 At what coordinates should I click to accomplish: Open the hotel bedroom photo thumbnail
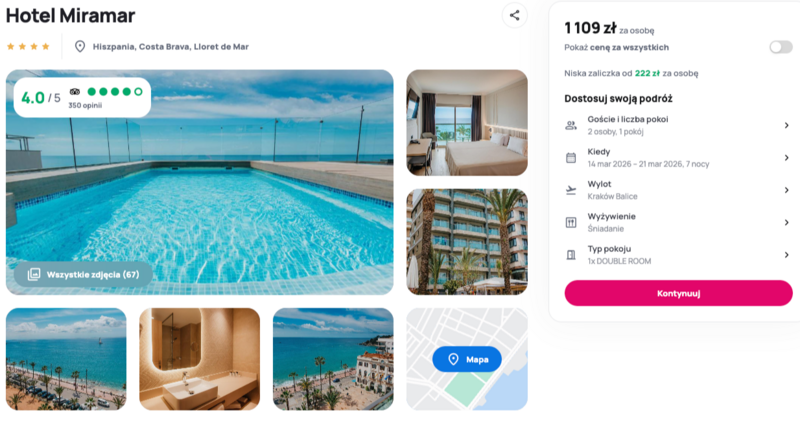467,123
